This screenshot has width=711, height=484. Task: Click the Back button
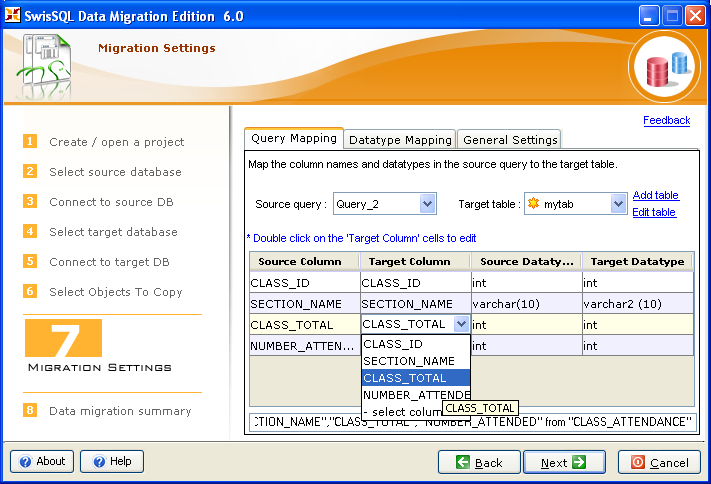[x=479, y=462]
